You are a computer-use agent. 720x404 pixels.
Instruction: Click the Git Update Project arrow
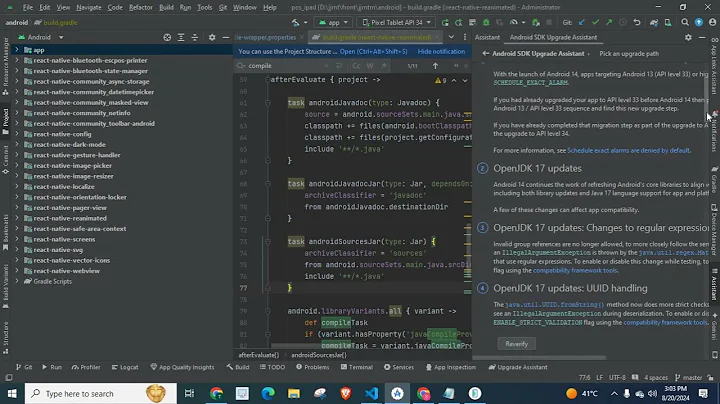tap(582, 22)
